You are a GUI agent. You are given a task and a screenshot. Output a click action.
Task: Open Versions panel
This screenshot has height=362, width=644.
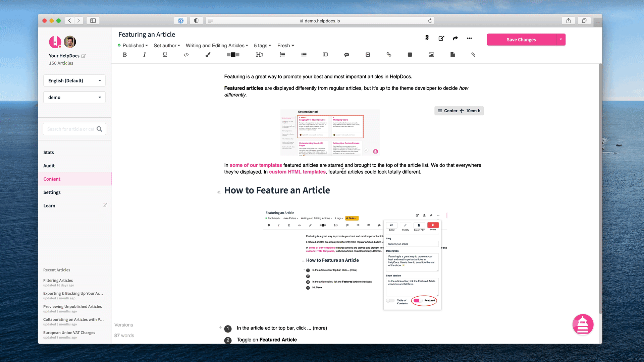124,325
